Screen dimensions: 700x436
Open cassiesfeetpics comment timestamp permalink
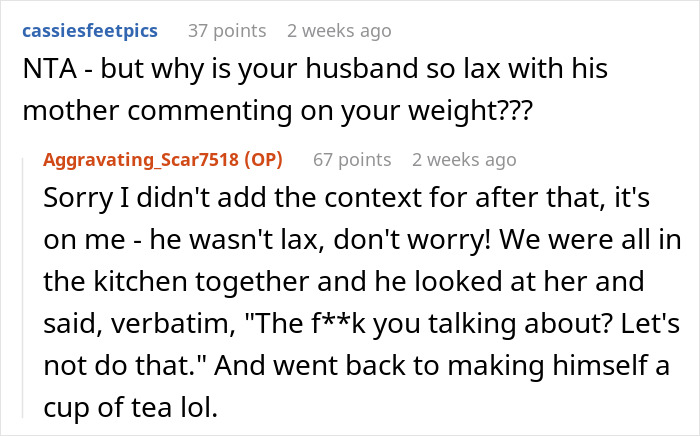(x=340, y=31)
